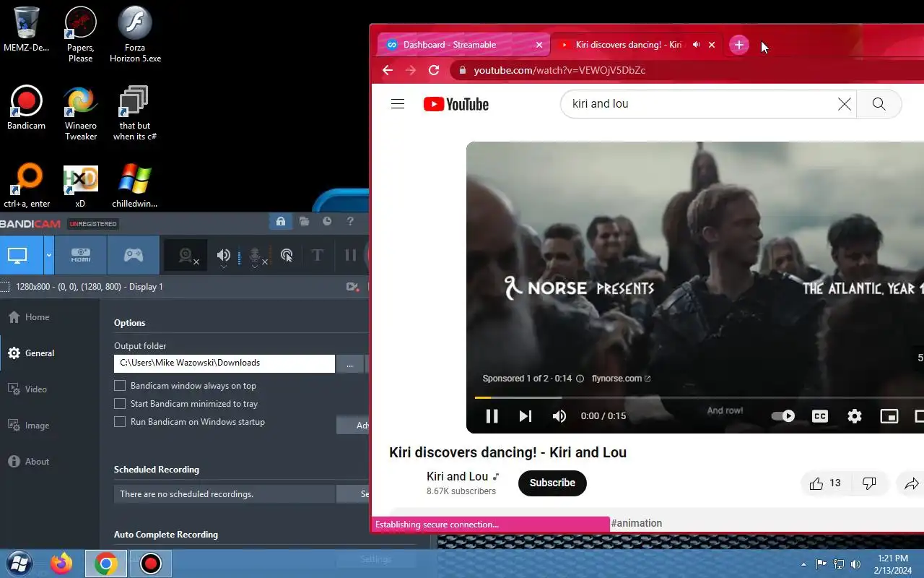This screenshot has height=578, width=924.
Task: Click the YouTube search magnifier button
Action: pos(879,104)
